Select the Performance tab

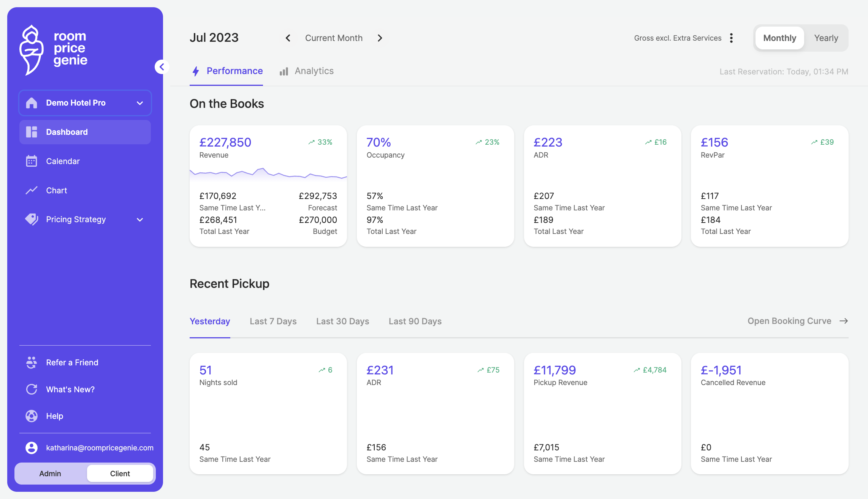pos(227,71)
